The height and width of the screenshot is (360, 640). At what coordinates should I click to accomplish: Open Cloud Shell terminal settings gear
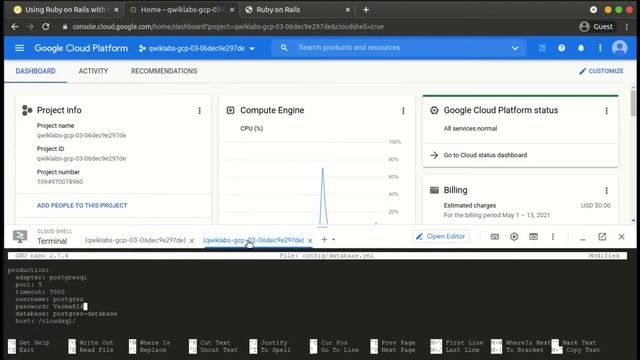click(x=514, y=237)
